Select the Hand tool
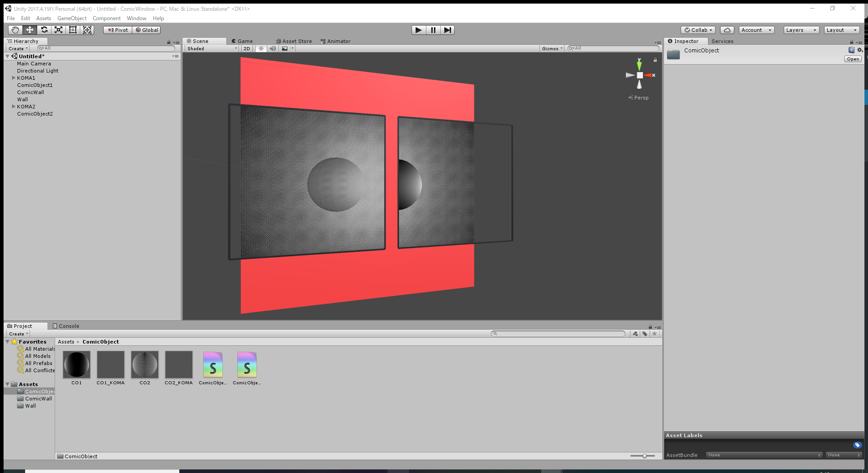868x473 pixels. 15,30
